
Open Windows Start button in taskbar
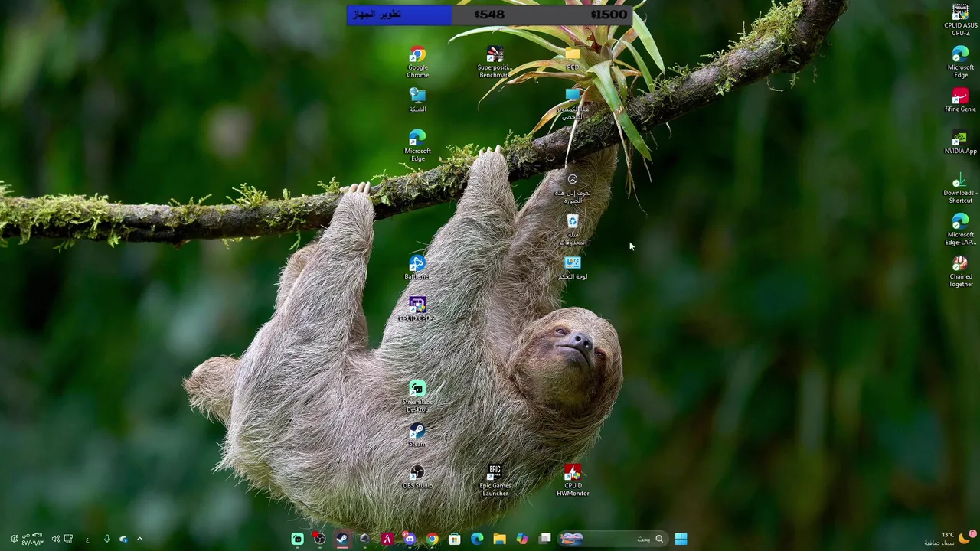pos(681,539)
